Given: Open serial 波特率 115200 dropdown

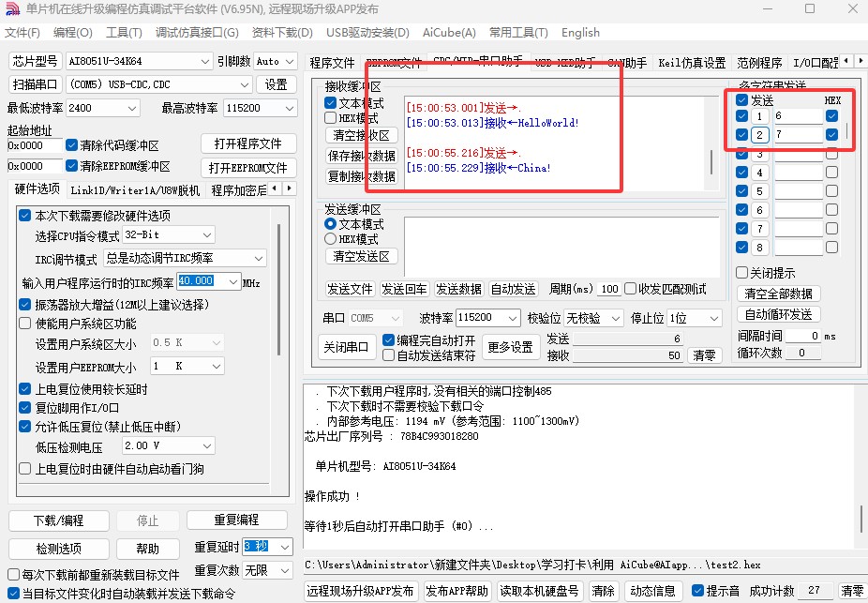Looking at the screenshot, I should pos(513,318).
